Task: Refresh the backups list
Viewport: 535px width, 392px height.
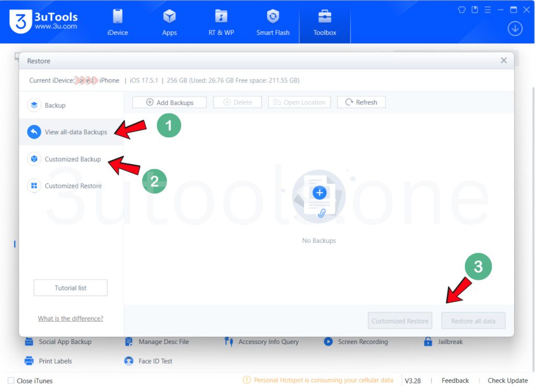Action: pyautogui.click(x=361, y=102)
